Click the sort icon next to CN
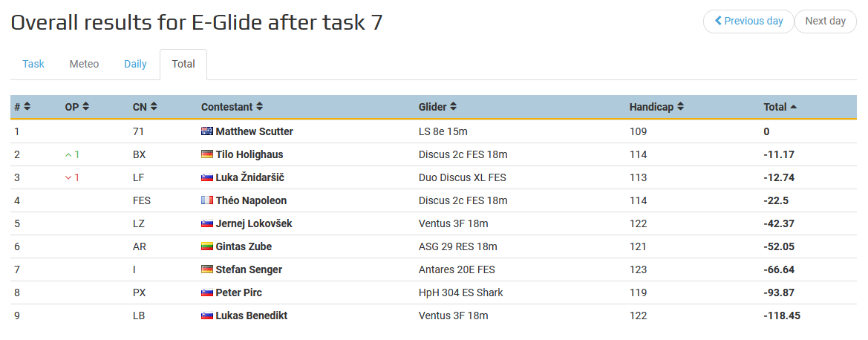This screenshot has width=868, height=340. [x=154, y=107]
